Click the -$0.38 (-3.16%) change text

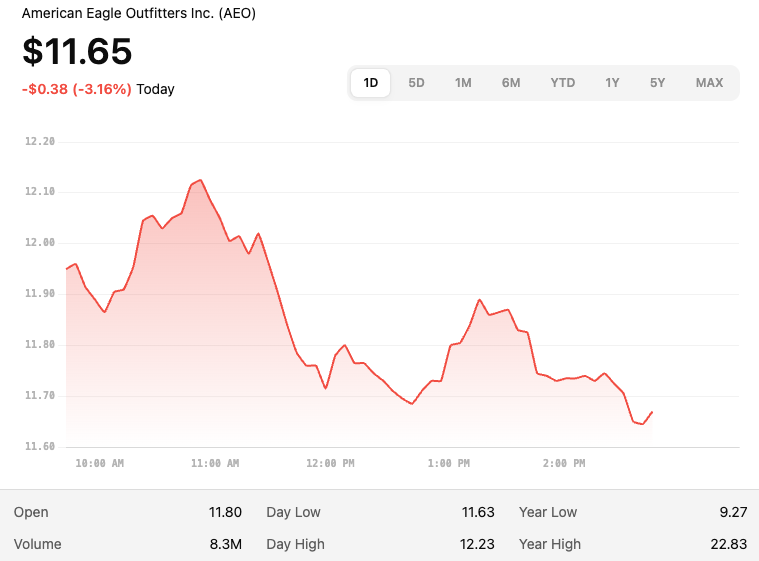(76, 89)
